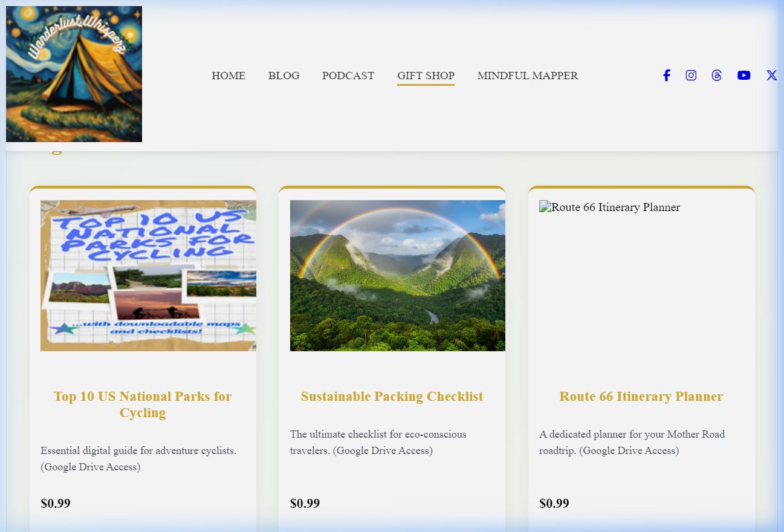Image resolution: width=784 pixels, height=532 pixels.
Task: Open the Threads social icon
Action: [x=717, y=76]
